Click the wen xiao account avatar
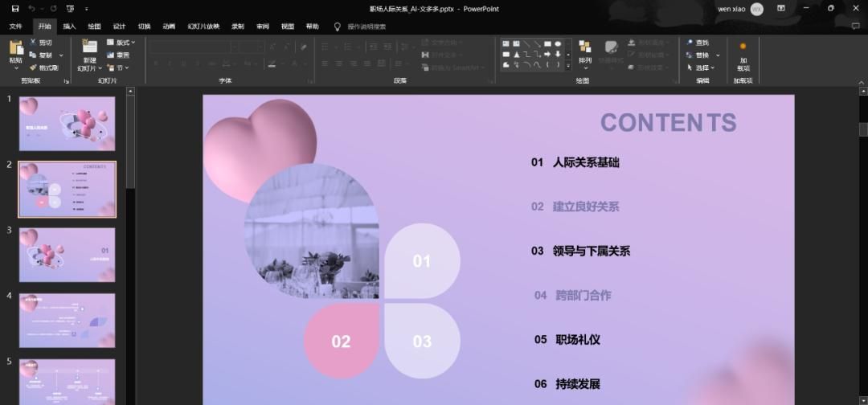 [757, 9]
